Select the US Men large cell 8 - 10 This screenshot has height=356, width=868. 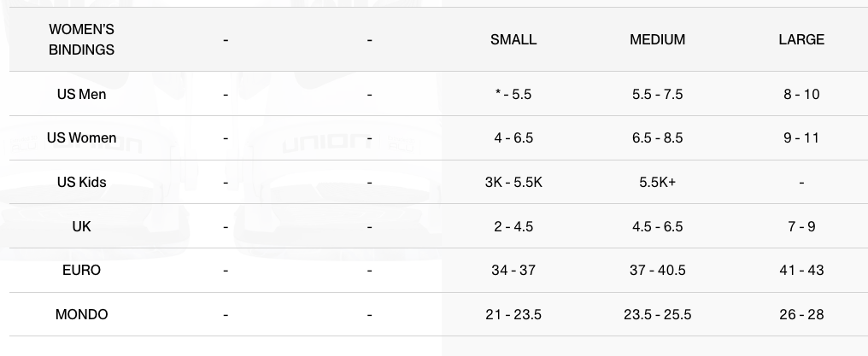(x=801, y=94)
